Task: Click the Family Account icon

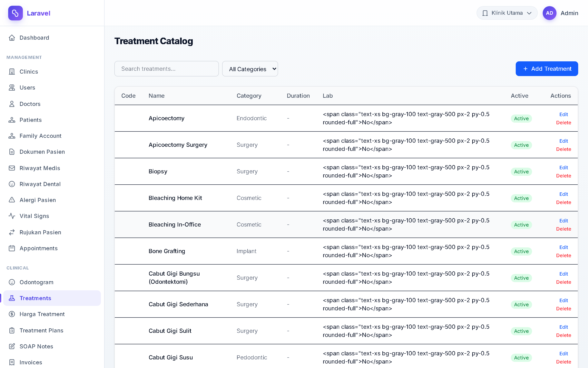Action: pos(12,136)
